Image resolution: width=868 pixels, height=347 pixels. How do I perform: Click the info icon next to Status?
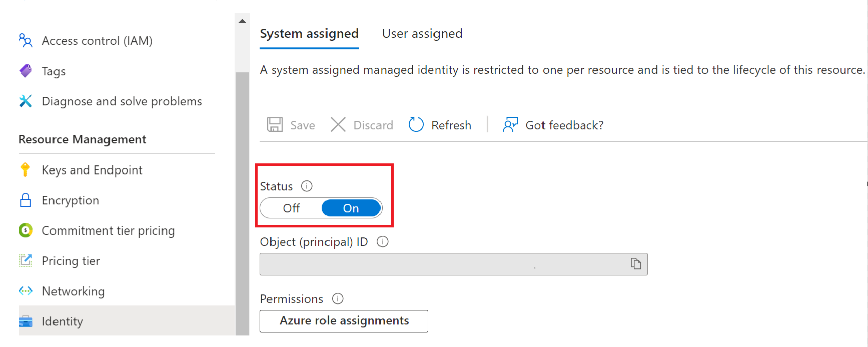(x=307, y=186)
